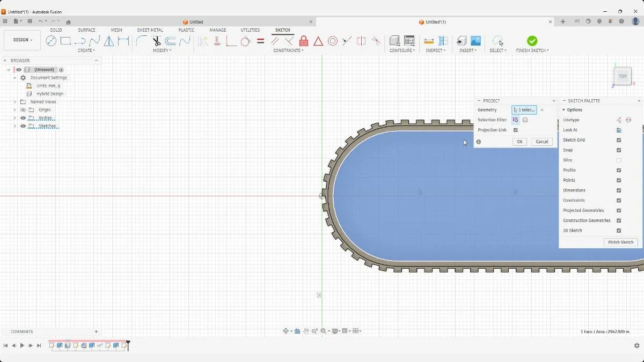Select the Rectangle sketch tool
644x362 pixels.
click(x=65, y=41)
